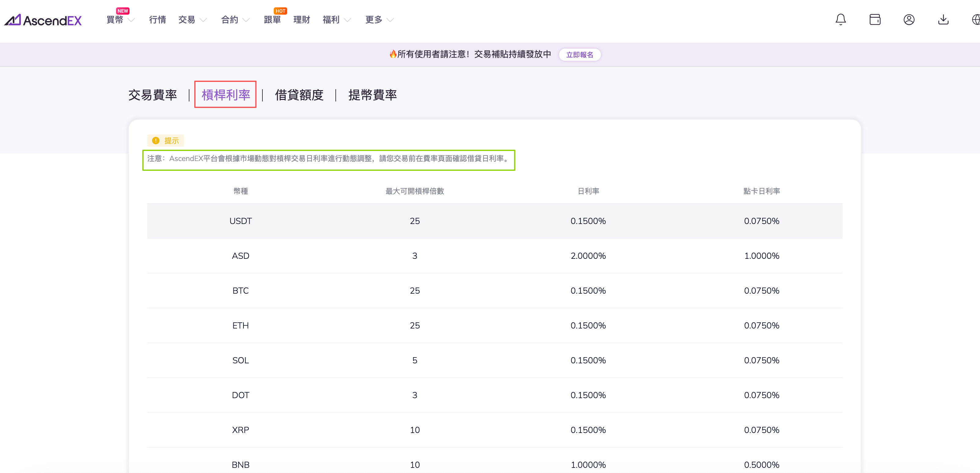
Task: Open the 跟單 HOT menu item
Action: 272,20
